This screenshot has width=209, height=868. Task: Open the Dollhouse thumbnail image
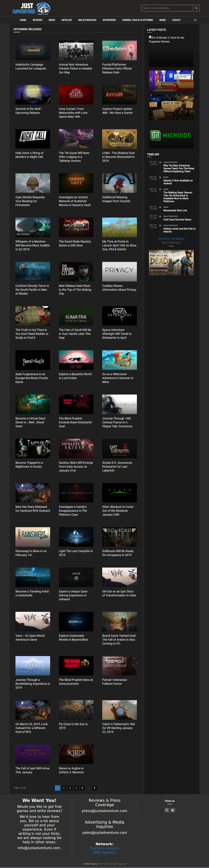[x=120, y=537]
